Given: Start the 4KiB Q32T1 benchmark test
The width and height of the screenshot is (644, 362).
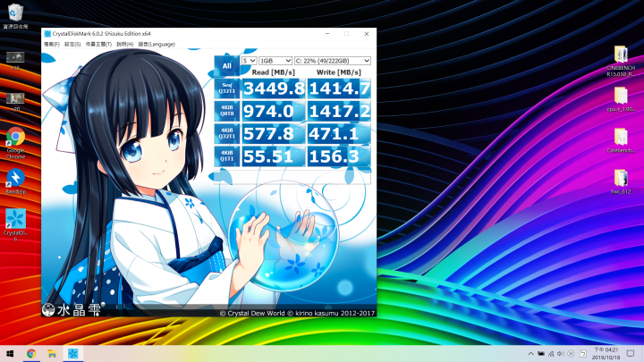Looking at the screenshot, I should pyautogui.click(x=226, y=133).
